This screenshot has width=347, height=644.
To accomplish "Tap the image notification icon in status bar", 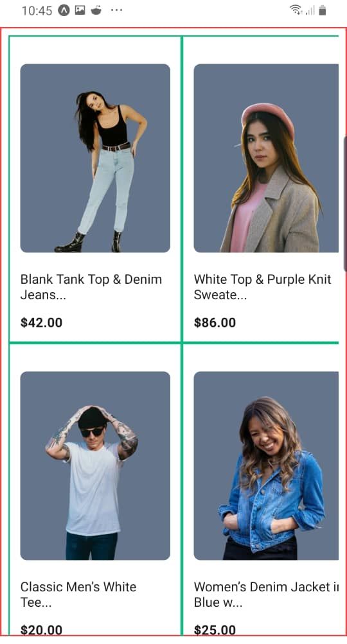I will point(80,10).
